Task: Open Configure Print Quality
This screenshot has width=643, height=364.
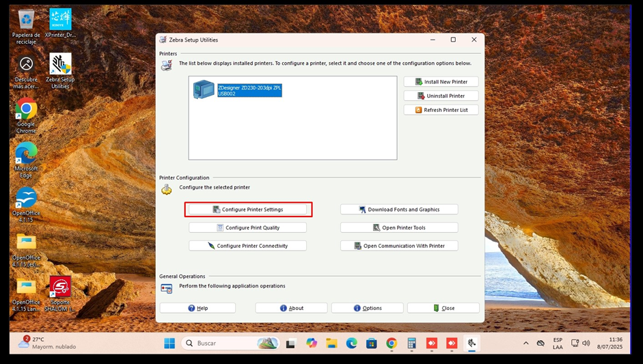Action: click(x=248, y=227)
